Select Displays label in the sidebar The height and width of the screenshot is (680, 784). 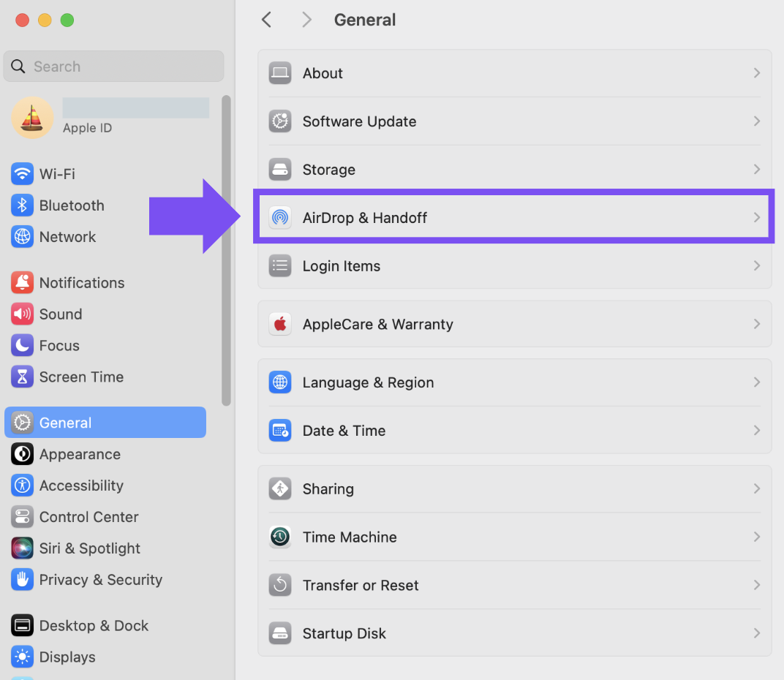tap(67, 657)
